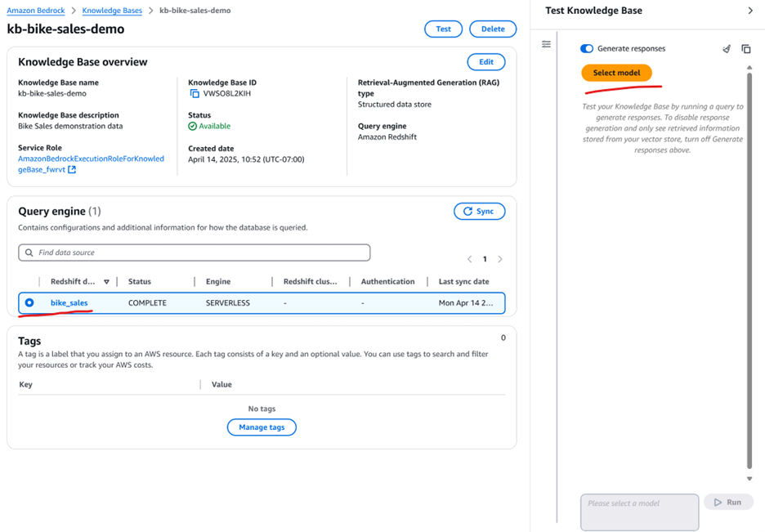The width and height of the screenshot is (765, 532).
Task: Click the Edit overview button
Action: [x=485, y=62]
